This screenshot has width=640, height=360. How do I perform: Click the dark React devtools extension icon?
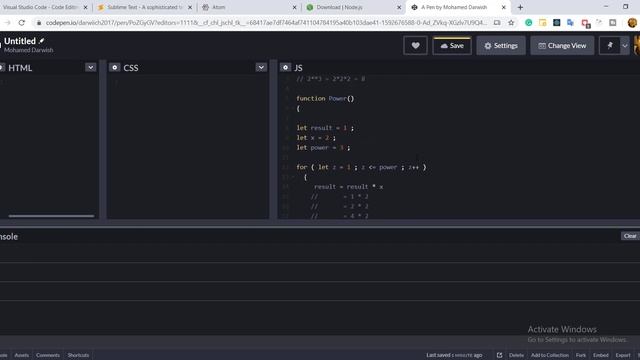[x=556, y=23]
